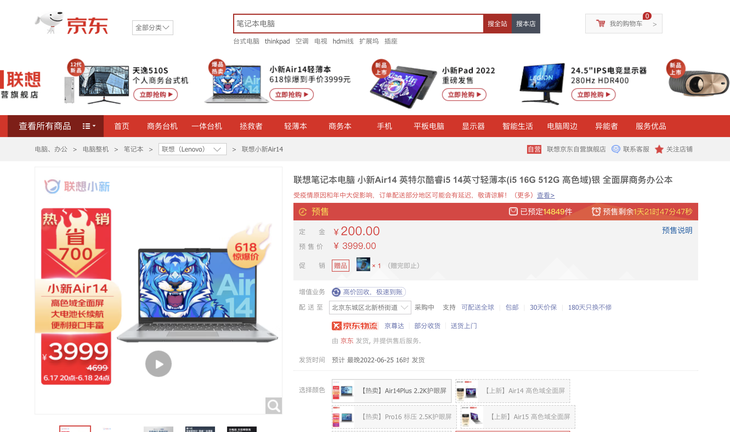Open the 一体台机 nav tab
The image size is (730, 432).
click(207, 126)
